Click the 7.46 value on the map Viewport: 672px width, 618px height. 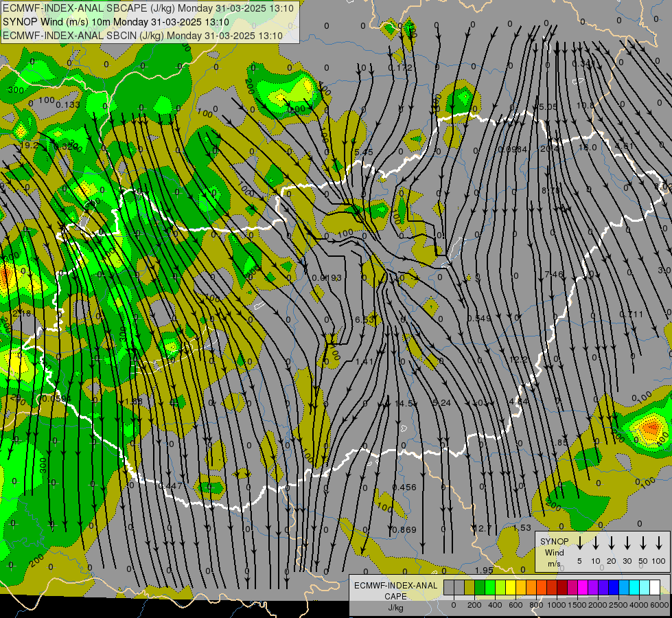click(554, 274)
